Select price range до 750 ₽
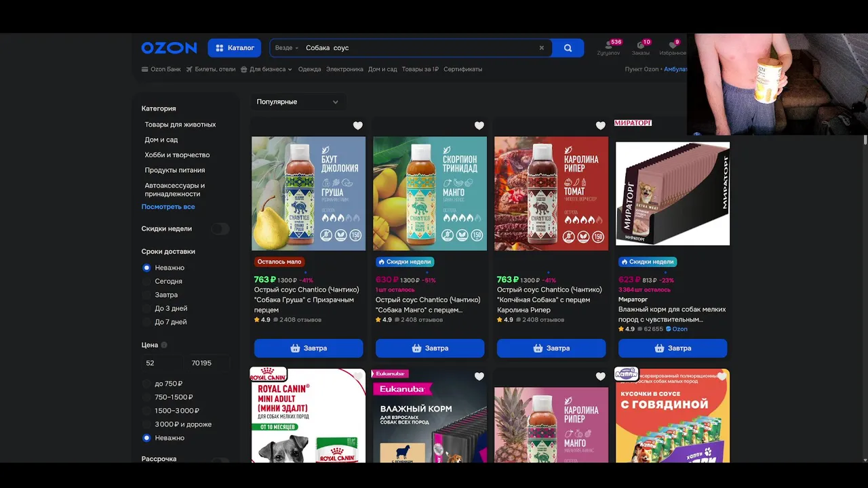 click(x=163, y=384)
